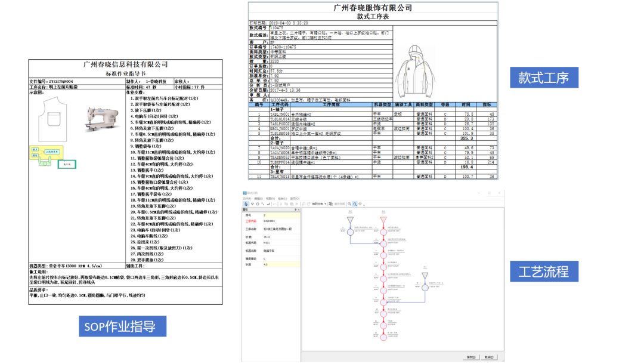Image resolution: width=644 pixels, height=364 pixels.
Task: Open the 排列分布 dropdown menu
Action: click(325, 204)
